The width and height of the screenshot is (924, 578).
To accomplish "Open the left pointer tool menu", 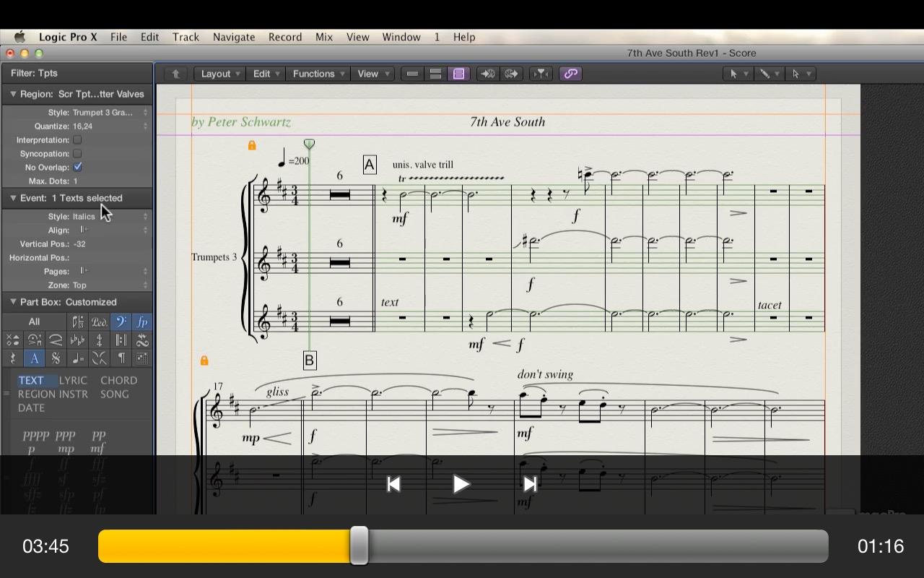I will coord(738,74).
